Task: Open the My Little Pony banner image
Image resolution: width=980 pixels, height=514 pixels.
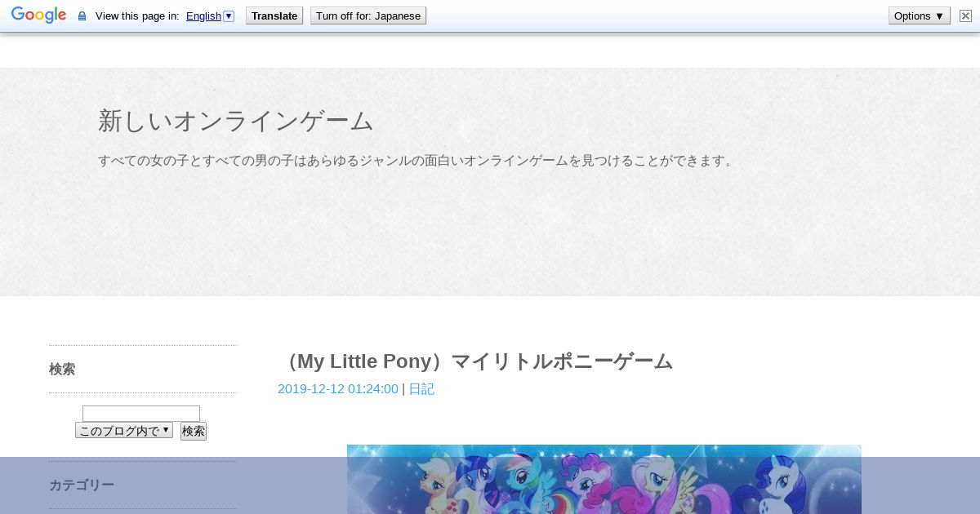Action: [x=604, y=479]
